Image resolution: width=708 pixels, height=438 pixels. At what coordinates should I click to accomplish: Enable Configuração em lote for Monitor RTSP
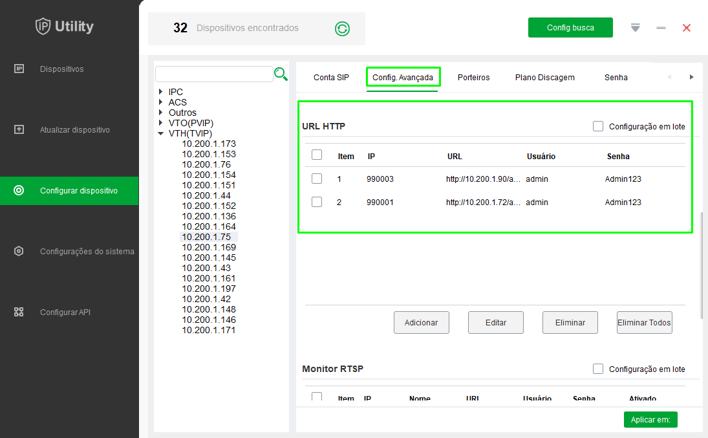(x=598, y=368)
